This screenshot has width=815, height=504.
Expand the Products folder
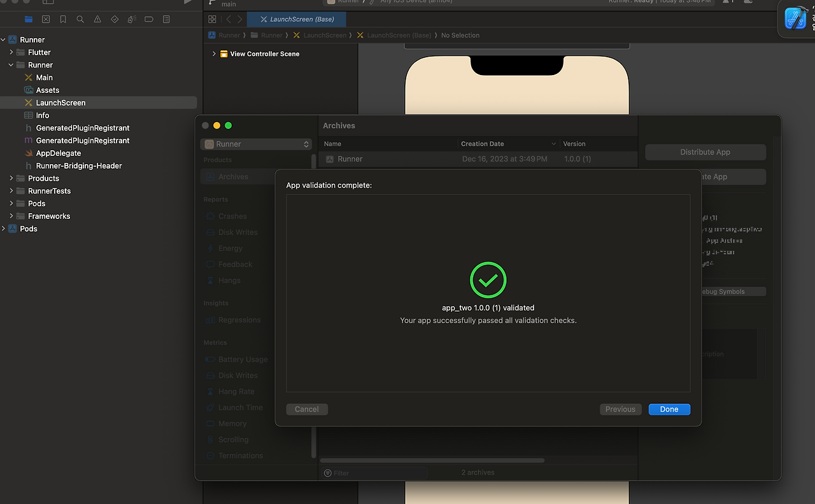[x=11, y=178]
